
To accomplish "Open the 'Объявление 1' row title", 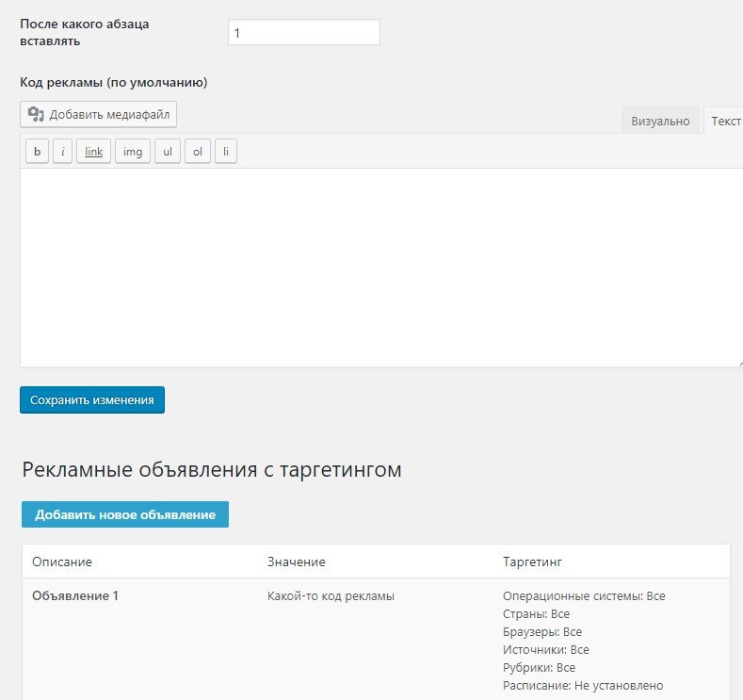I will [75, 595].
